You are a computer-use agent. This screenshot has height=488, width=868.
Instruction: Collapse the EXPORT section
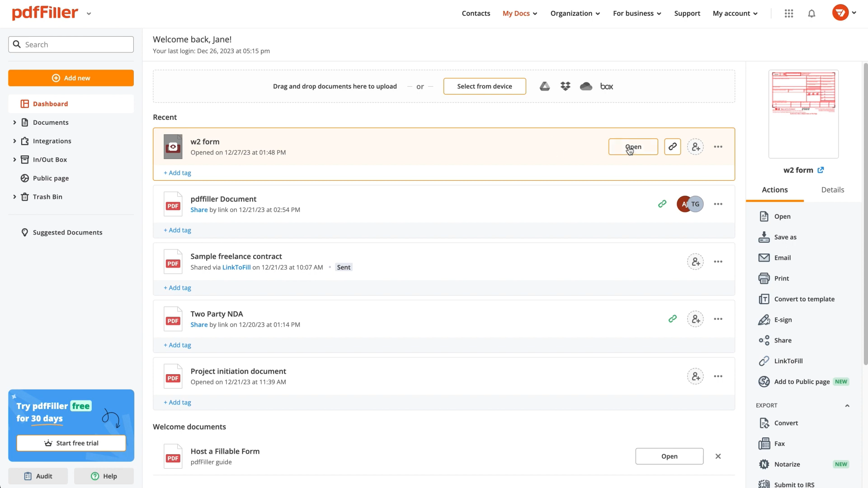coord(847,406)
